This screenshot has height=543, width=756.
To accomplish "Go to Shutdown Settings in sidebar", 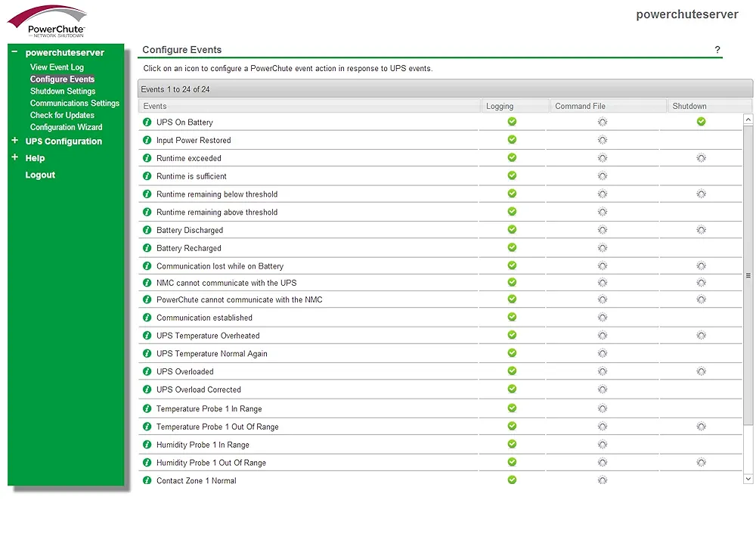I will (x=63, y=92).
